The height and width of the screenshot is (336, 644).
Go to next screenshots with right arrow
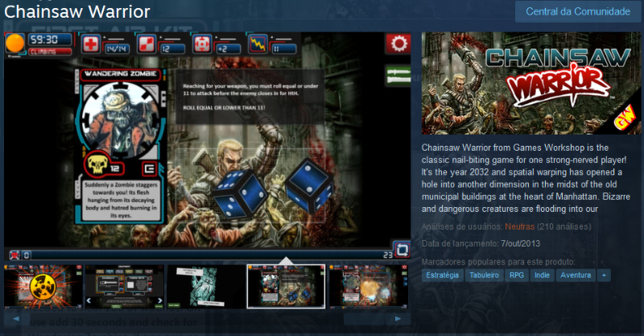[x=398, y=319]
